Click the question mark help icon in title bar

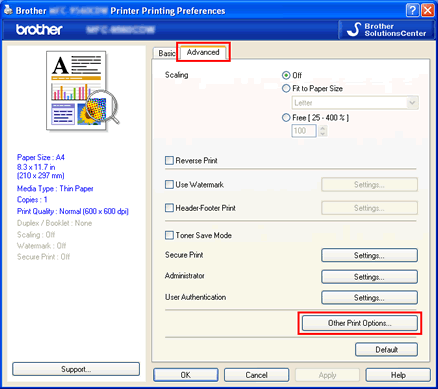pos(412,10)
